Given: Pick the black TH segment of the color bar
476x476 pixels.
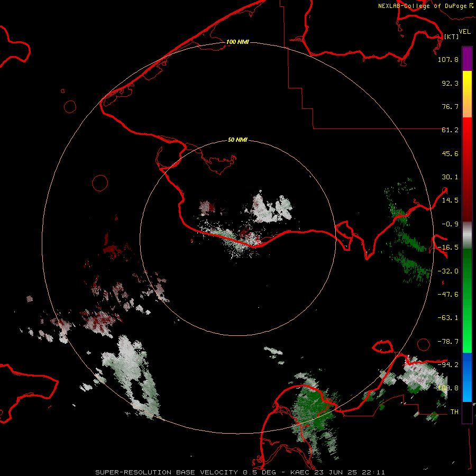Looking at the screenshot, I should pyautogui.click(x=467, y=412).
